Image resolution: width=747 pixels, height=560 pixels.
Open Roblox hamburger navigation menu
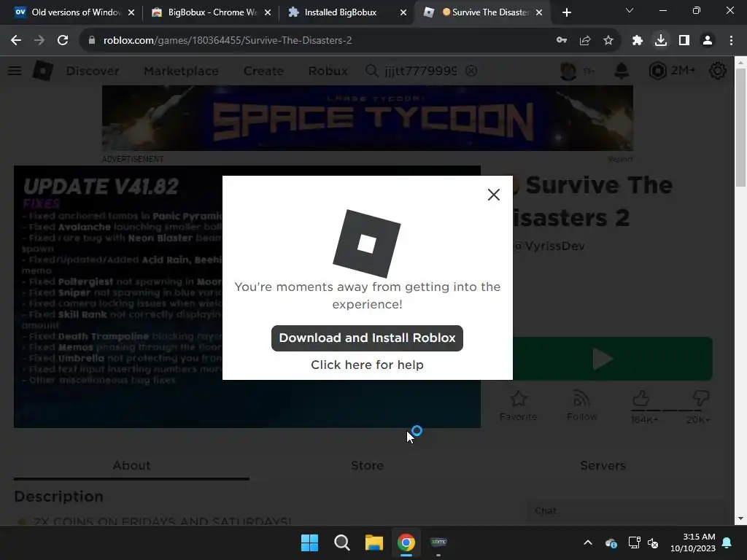point(15,71)
